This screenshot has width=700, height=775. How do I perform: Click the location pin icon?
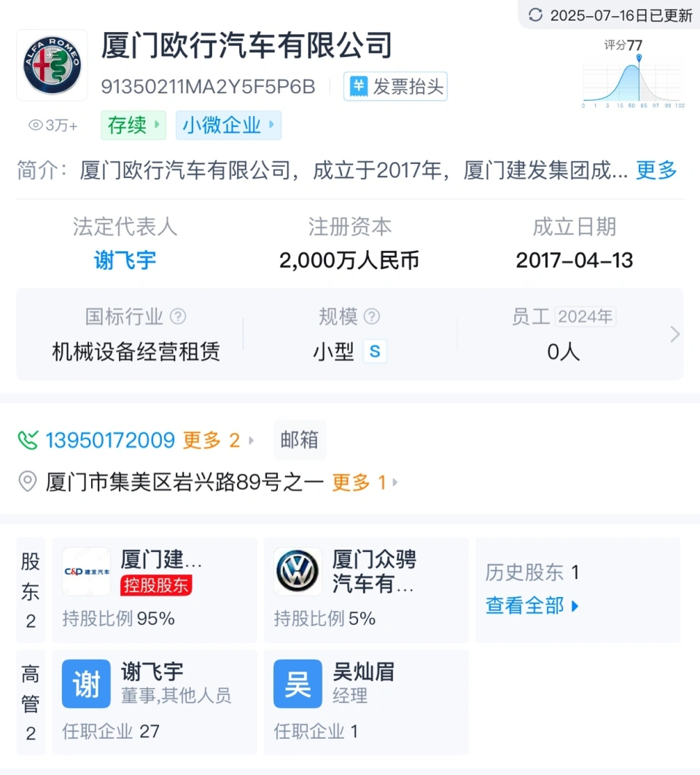point(27,481)
